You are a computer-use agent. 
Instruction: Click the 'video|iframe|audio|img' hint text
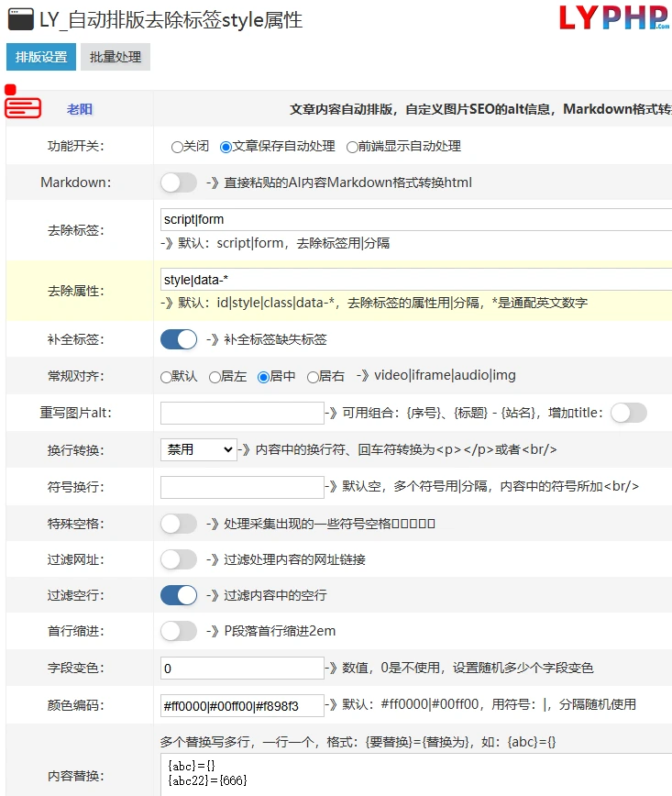point(445,375)
